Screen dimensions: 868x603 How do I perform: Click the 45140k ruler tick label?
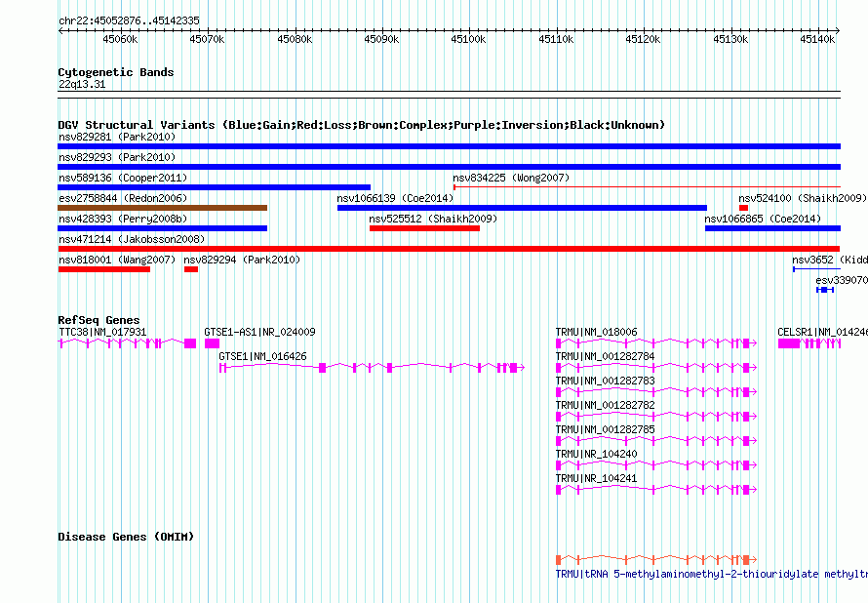click(817, 39)
